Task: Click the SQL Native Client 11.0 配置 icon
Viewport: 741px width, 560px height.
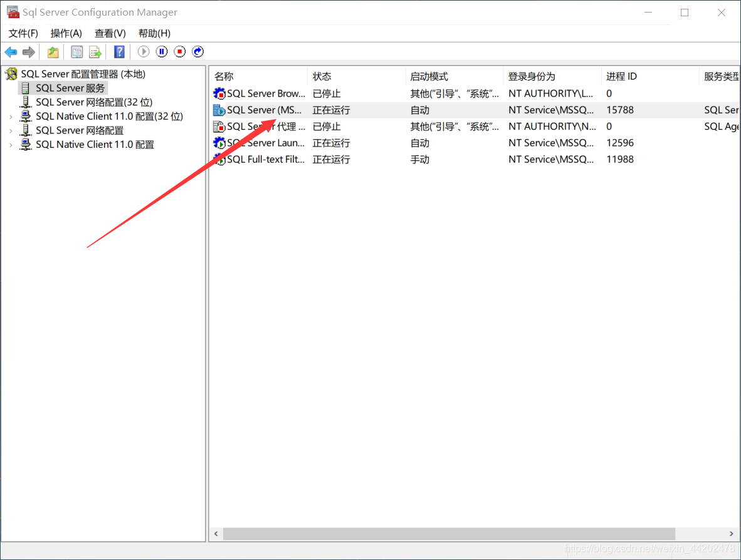Action: tap(26, 145)
